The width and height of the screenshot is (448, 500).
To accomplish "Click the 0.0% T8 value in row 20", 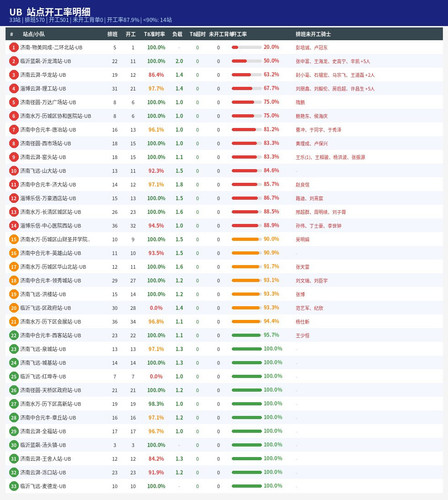I will (156, 308).
